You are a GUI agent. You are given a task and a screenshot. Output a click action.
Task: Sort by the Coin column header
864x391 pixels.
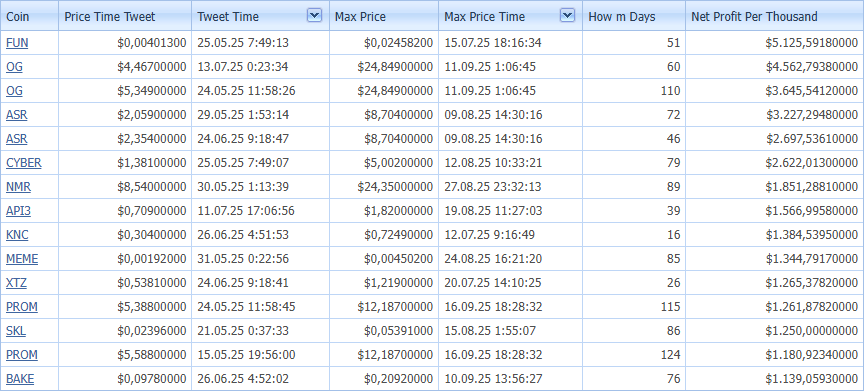tap(29, 16)
